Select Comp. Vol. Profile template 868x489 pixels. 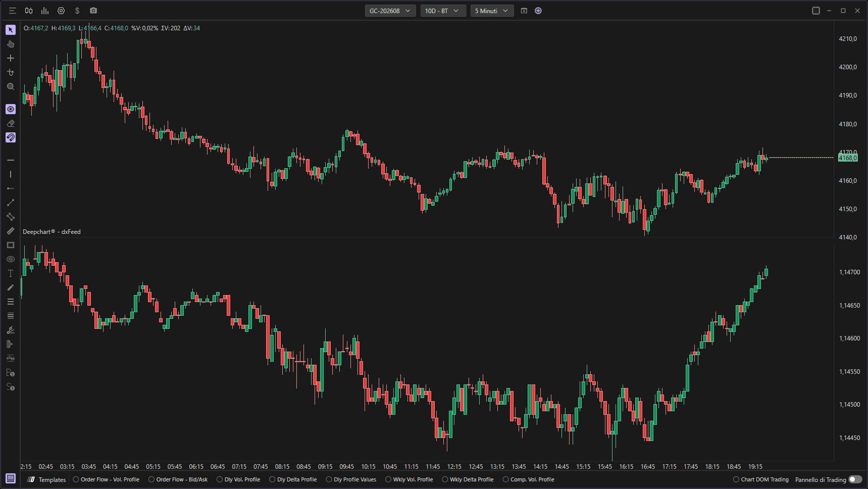528,479
